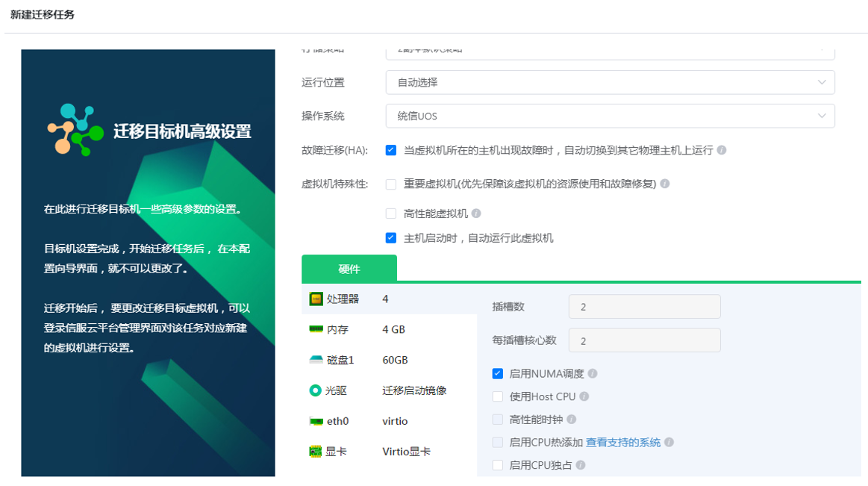Viewport: 868px width, 486px height.
Task: Check 使用Host CPU option
Action: coord(497,396)
